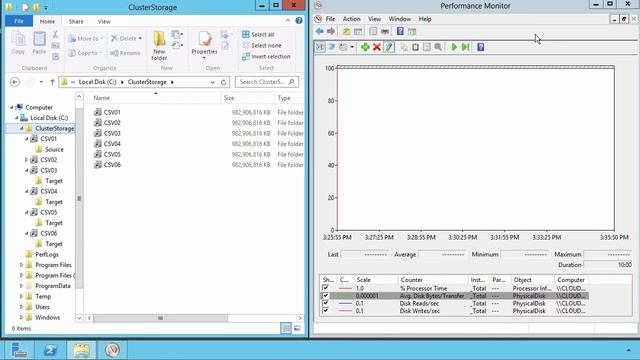Screen dimensions: 640x360
Task: Click the Refresh icon in address bar
Action: [223, 82]
